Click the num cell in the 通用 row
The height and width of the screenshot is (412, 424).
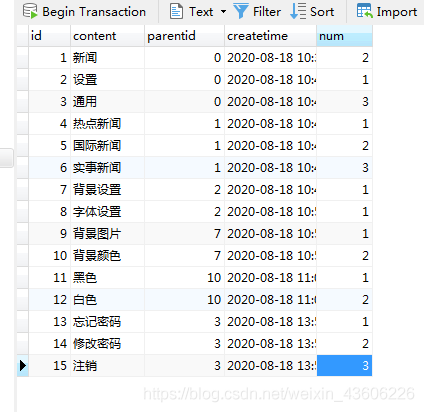344,102
